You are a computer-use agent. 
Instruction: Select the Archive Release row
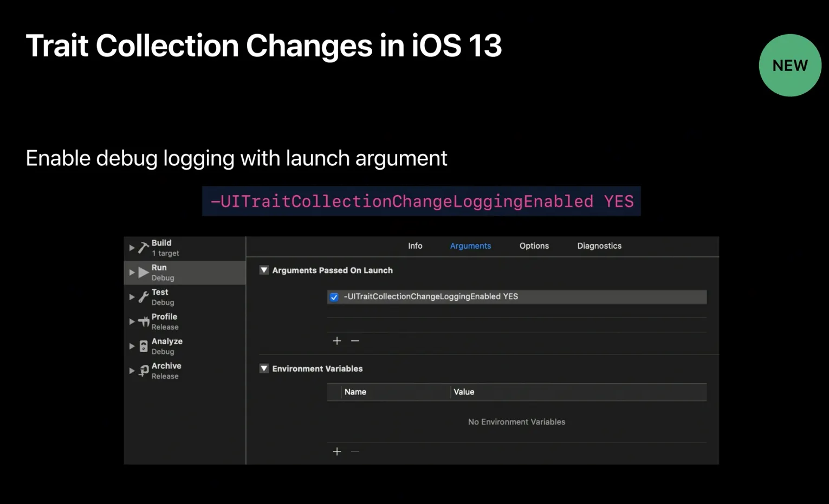pos(185,371)
